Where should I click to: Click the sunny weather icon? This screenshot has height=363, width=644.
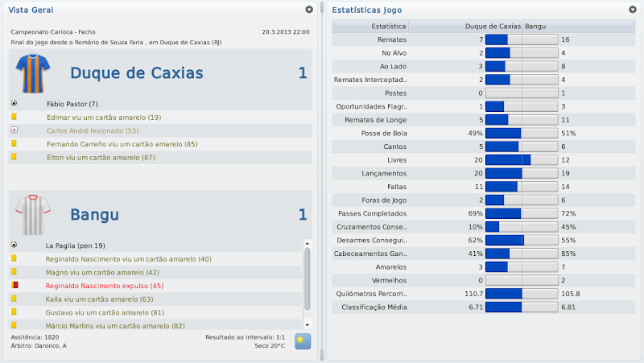[x=303, y=341]
